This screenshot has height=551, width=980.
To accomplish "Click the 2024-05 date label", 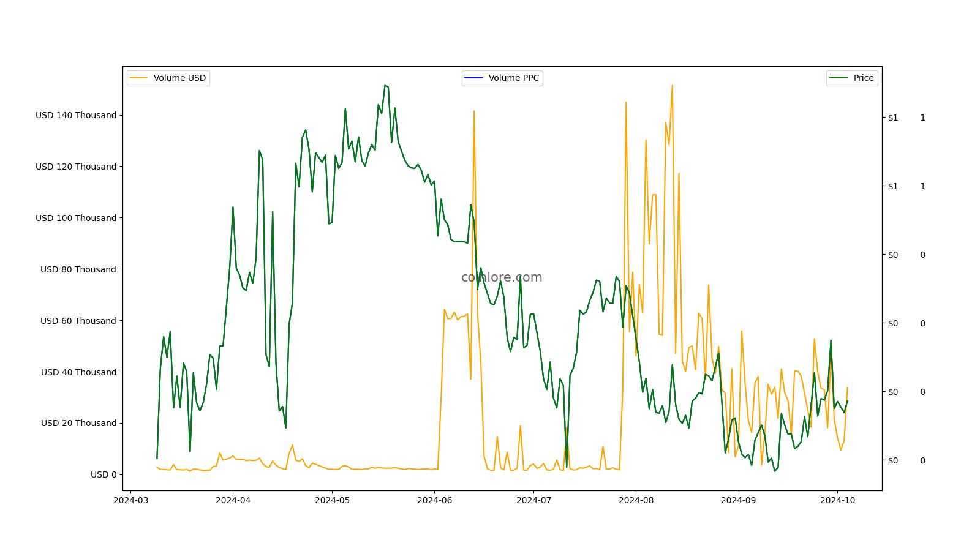I will [x=332, y=500].
